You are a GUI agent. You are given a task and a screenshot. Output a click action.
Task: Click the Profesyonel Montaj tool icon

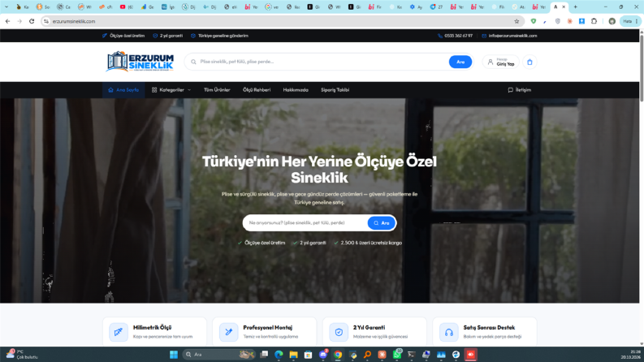point(228,332)
